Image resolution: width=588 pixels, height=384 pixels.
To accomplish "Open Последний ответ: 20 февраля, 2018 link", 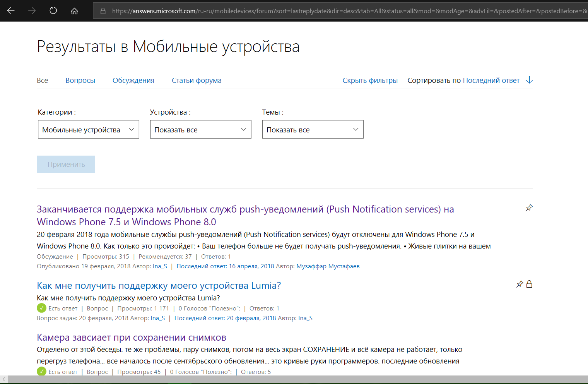I will tap(225, 318).
